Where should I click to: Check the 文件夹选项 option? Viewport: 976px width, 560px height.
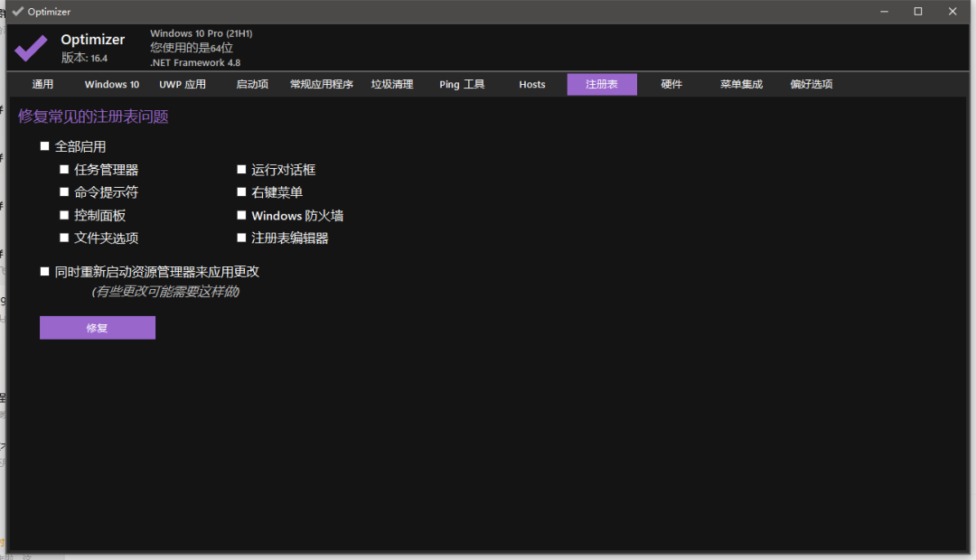click(64, 238)
